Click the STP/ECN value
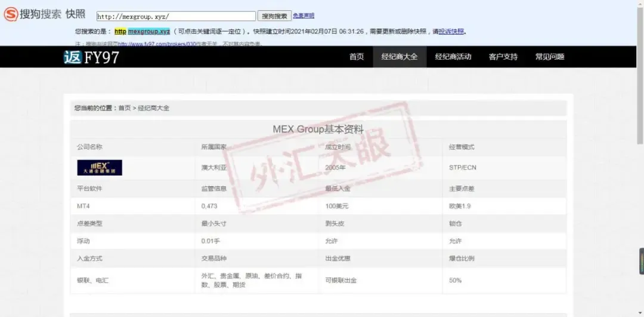Viewport: 644px width, 317px height. [x=463, y=168]
